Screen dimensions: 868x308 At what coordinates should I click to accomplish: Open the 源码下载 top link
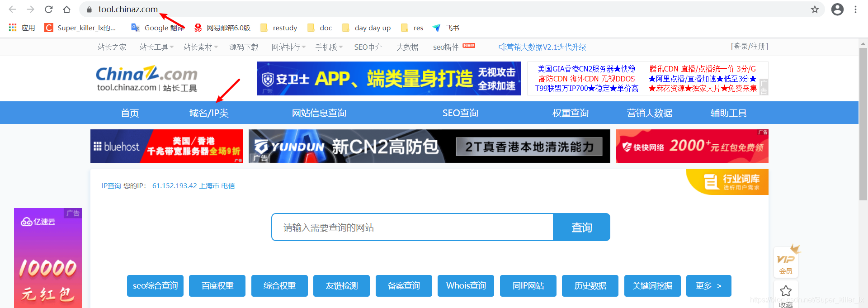pos(244,47)
